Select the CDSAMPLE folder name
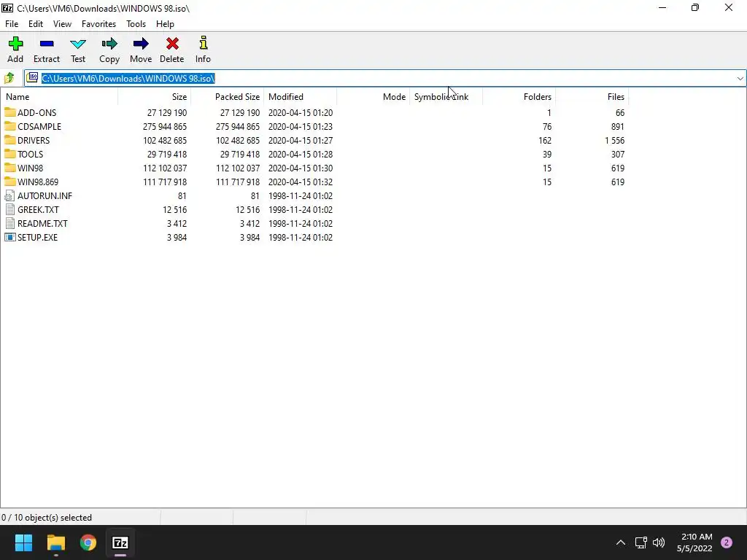Image resolution: width=747 pixels, height=560 pixels. pyautogui.click(x=39, y=127)
